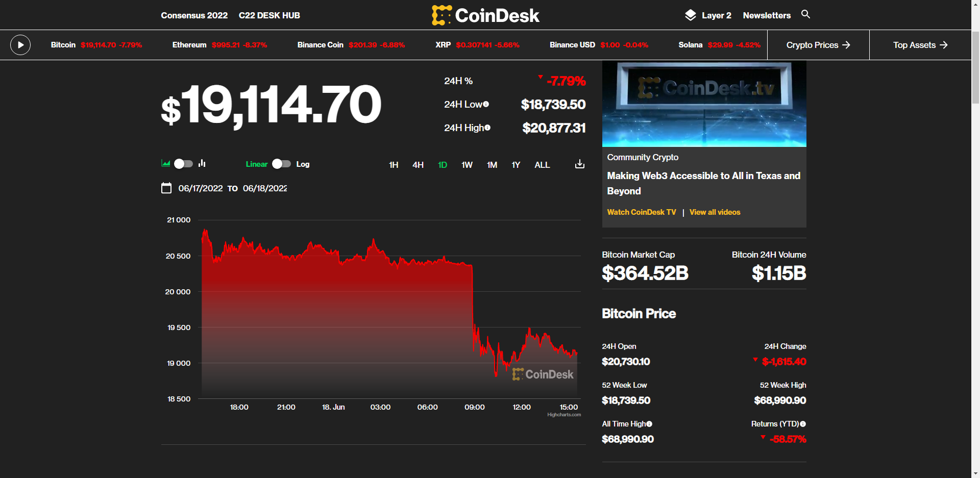Image resolution: width=980 pixels, height=478 pixels.
Task: Toggle area/candlestick chart type switch
Action: pyautogui.click(x=183, y=164)
